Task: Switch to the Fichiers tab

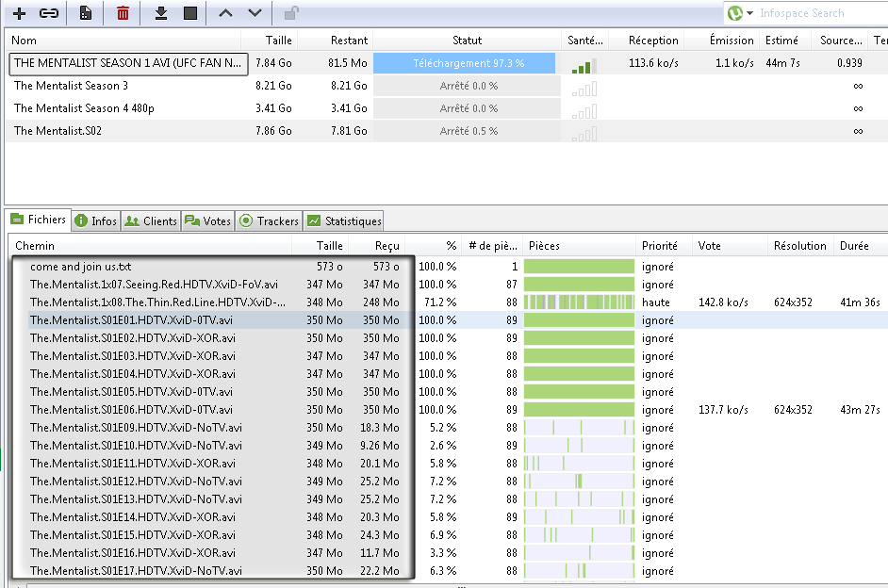Action: [39, 220]
